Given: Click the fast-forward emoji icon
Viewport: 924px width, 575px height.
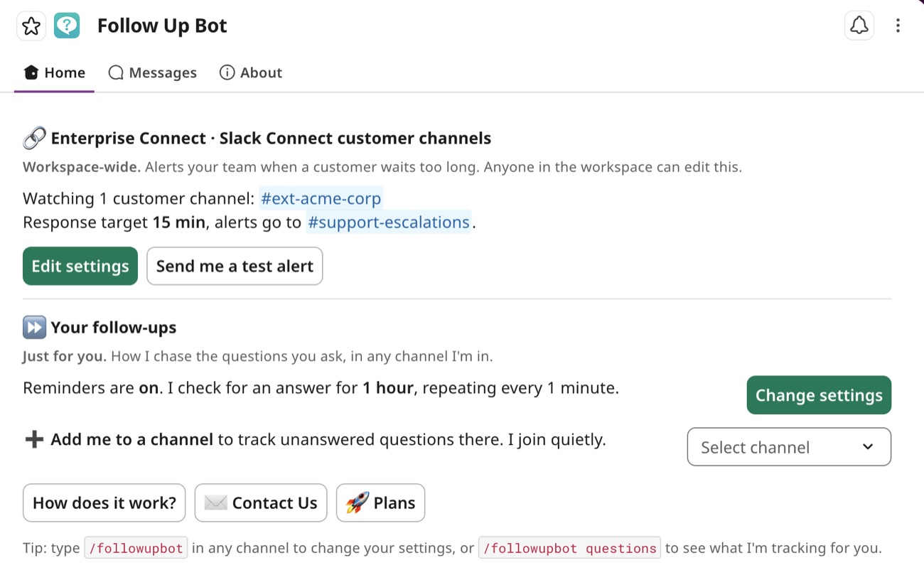Looking at the screenshot, I should coord(34,328).
